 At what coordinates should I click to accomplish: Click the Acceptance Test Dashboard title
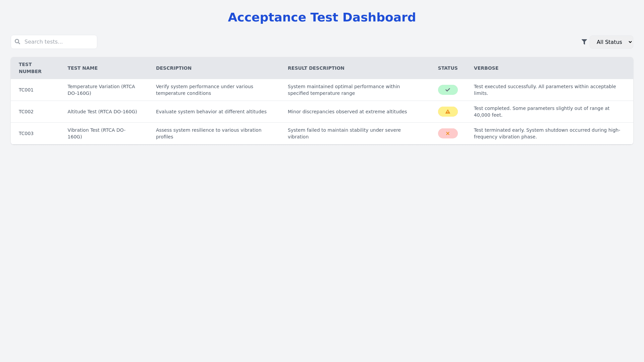tap(322, 17)
